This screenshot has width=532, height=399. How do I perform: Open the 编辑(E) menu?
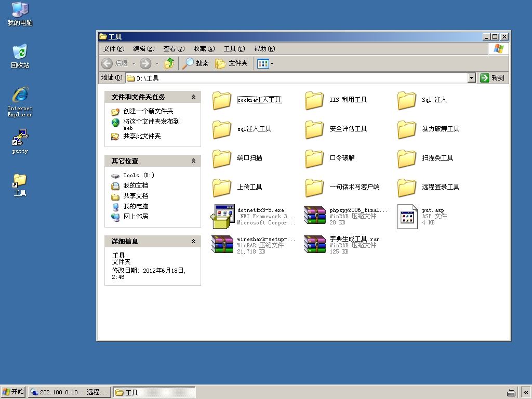click(x=144, y=49)
